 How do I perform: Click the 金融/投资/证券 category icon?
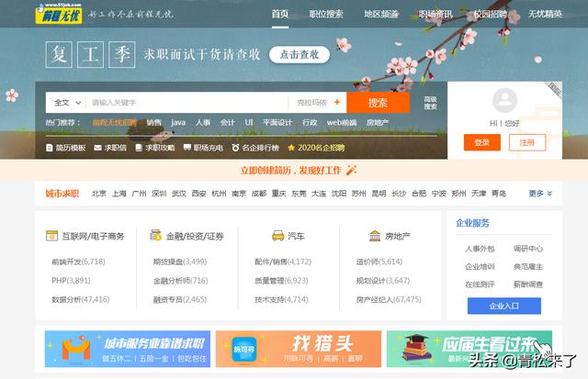[x=155, y=236]
